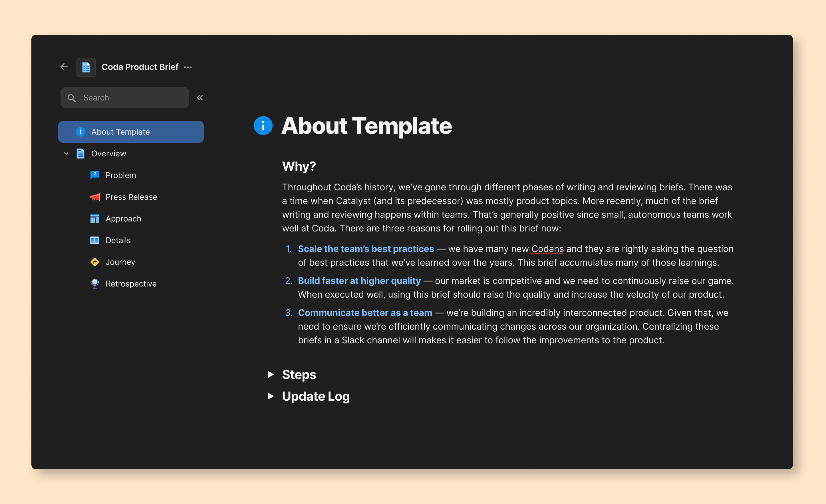Click the paragraph starting 'Throughout Coda's history'
Viewport: 826px width, 504px height.
click(x=507, y=207)
